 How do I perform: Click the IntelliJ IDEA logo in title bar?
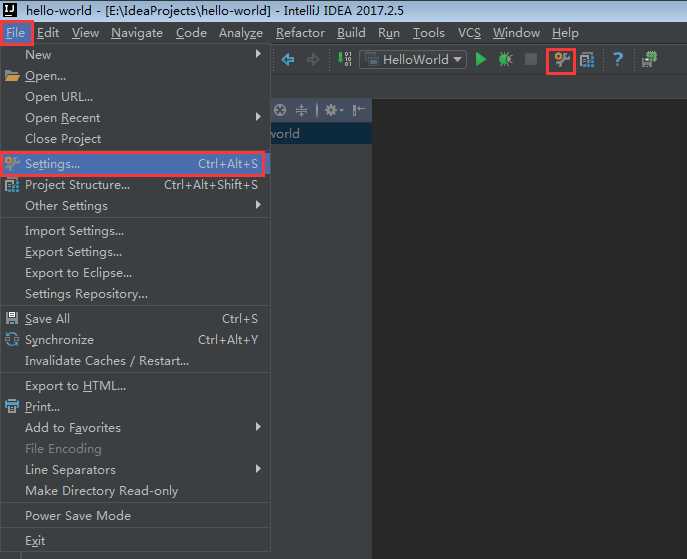10,10
